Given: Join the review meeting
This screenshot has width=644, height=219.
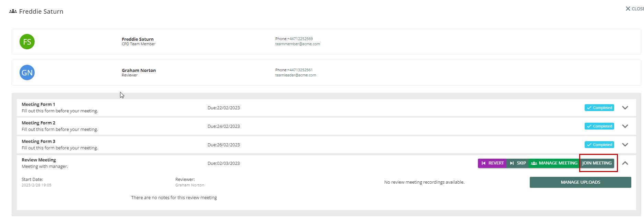Looking at the screenshot, I should (597, 163).
